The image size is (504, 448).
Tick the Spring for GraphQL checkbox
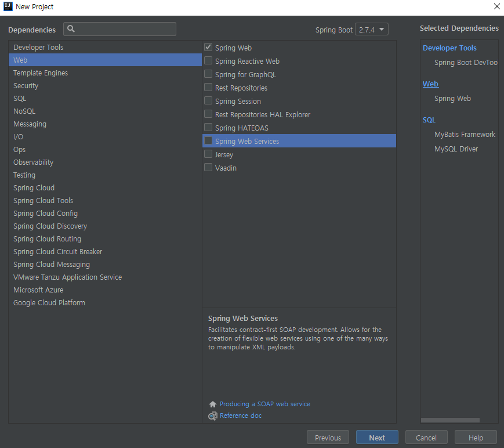click(208, 74)
